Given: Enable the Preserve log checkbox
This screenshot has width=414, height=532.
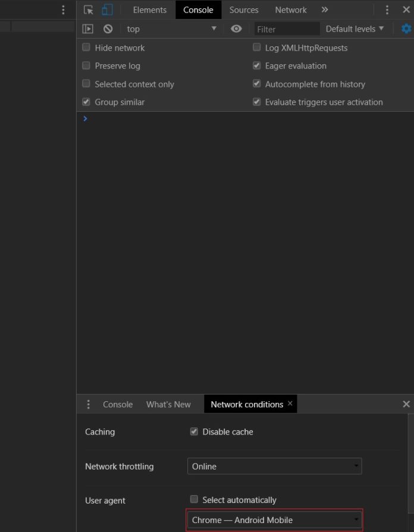Looking at the screenshot, I should (86, 66).
